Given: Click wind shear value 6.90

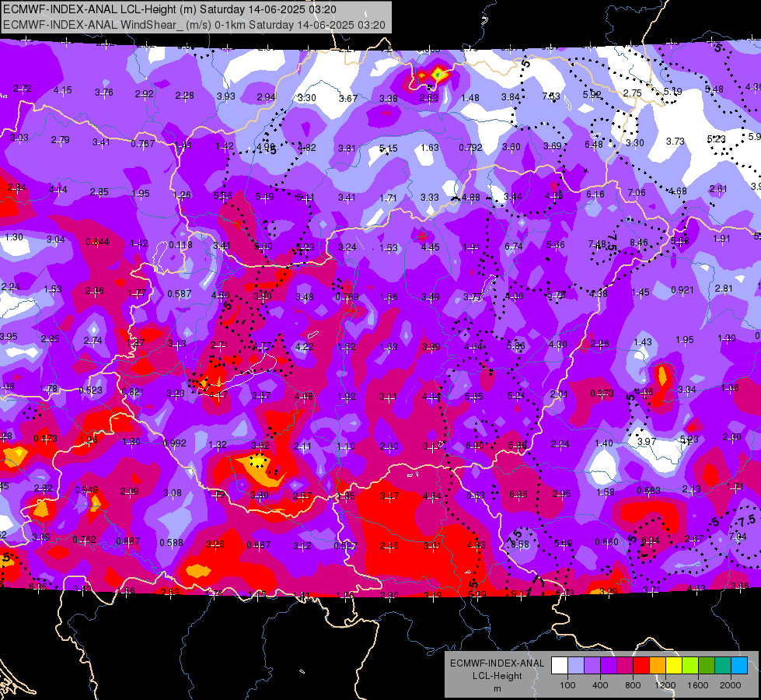Looking at the screenshot, I should [x=475, y=445].
